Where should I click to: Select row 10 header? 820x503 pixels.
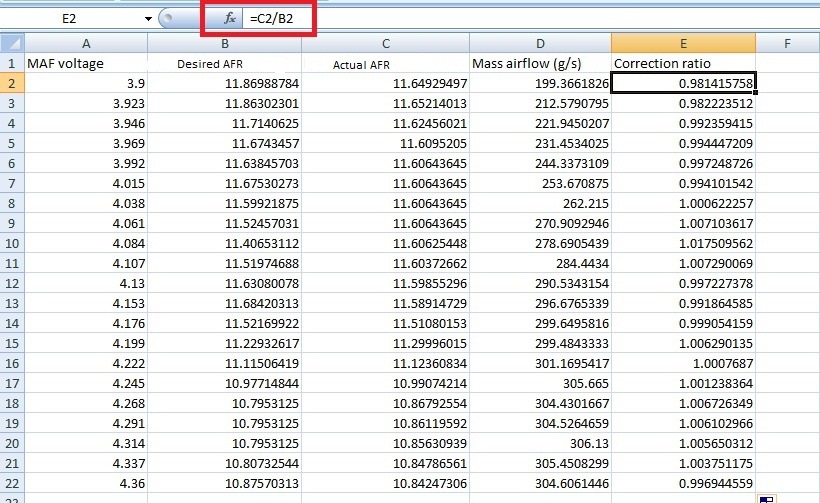pyautogui.click(x=13, y=243)
